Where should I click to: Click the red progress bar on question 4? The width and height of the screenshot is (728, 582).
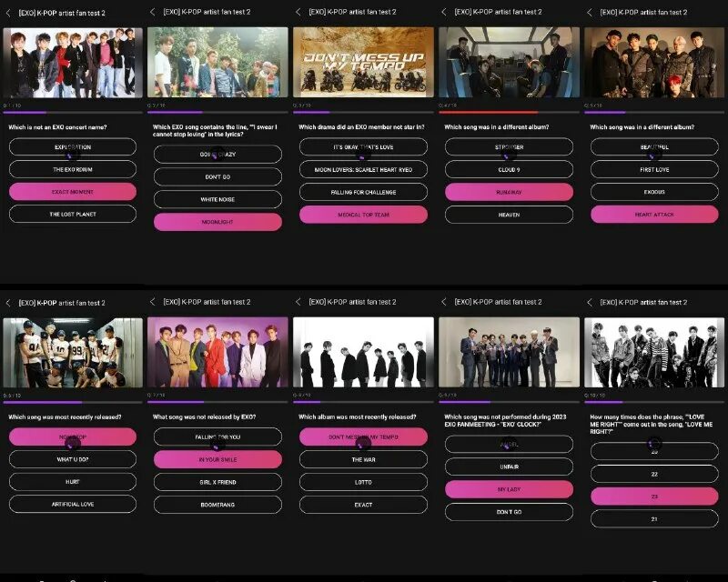tap(489, 113)
